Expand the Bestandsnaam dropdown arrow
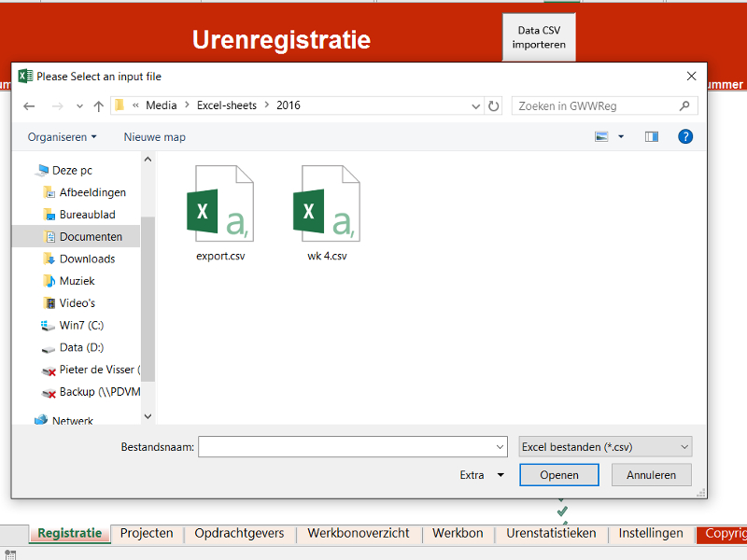The height and width of the screenshot is (560, 747). [500, 447]
